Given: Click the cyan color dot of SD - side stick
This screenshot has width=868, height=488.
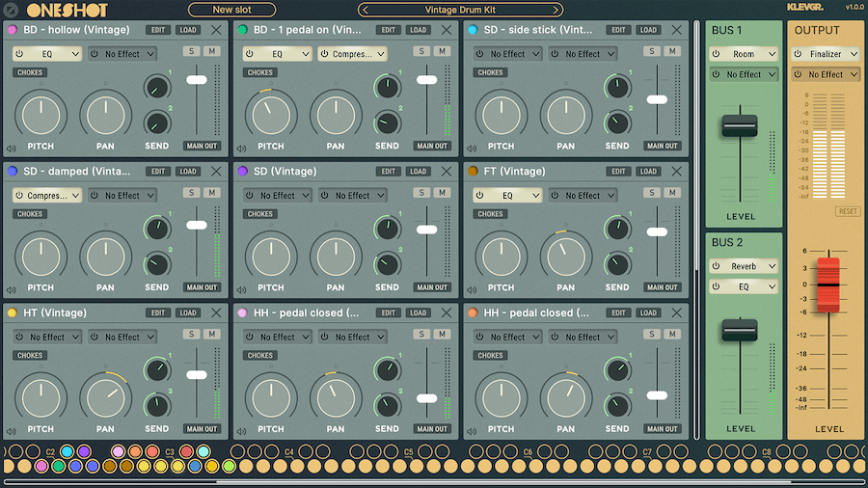Looking at the screenshot, I should [x=473, y=30].
